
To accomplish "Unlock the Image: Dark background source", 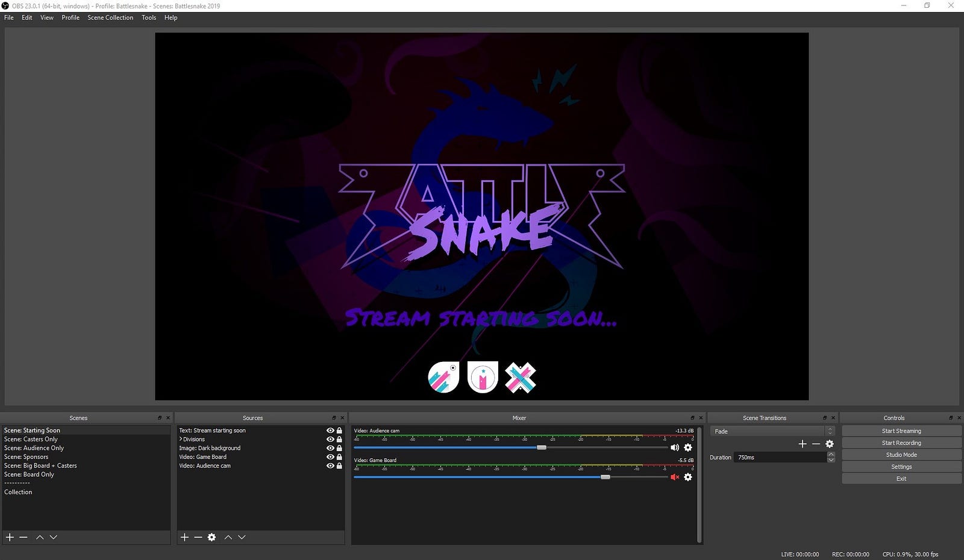I will point(339,448).
